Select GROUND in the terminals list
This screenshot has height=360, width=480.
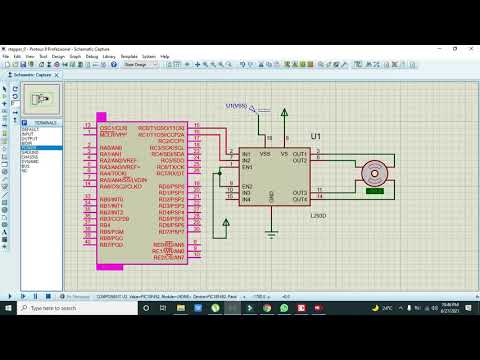[30, 152]
